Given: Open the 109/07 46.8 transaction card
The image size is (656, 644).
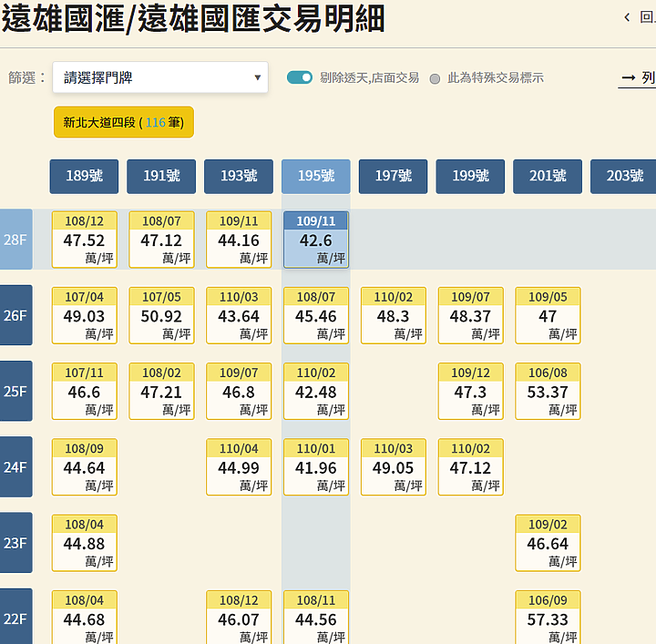Looking at the screenshot, I should pos(239,391).
